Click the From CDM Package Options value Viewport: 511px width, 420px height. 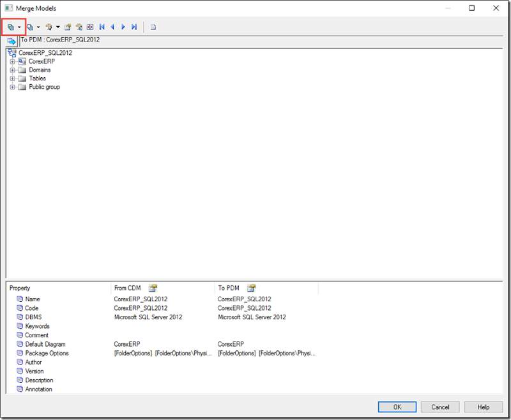(163, 353)
